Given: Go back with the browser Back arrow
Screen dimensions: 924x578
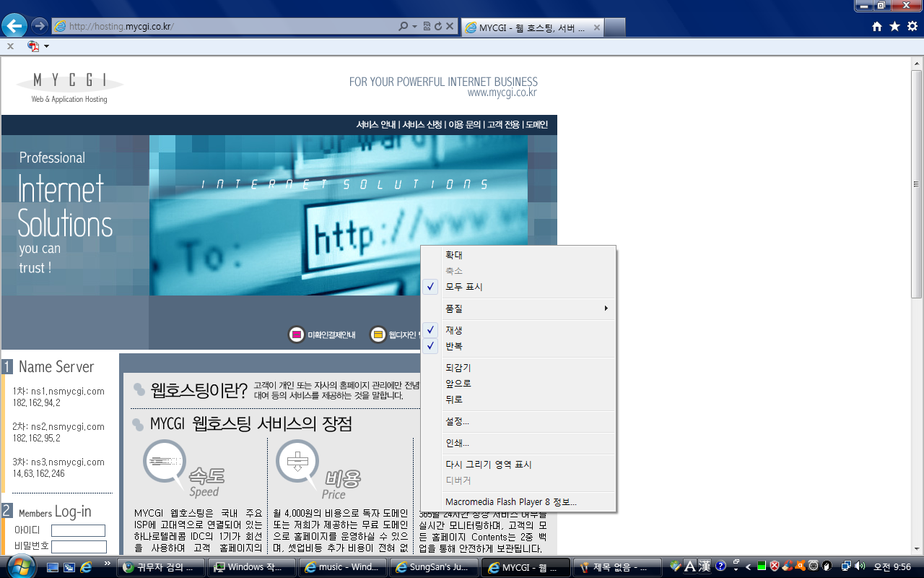Looking at the screenshot, I should coord(14,26).
